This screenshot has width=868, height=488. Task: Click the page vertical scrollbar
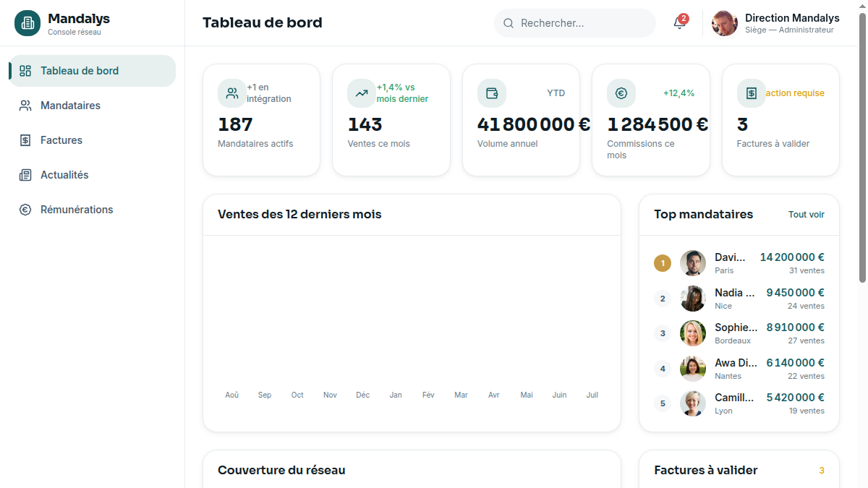click(x=862, y=148)
